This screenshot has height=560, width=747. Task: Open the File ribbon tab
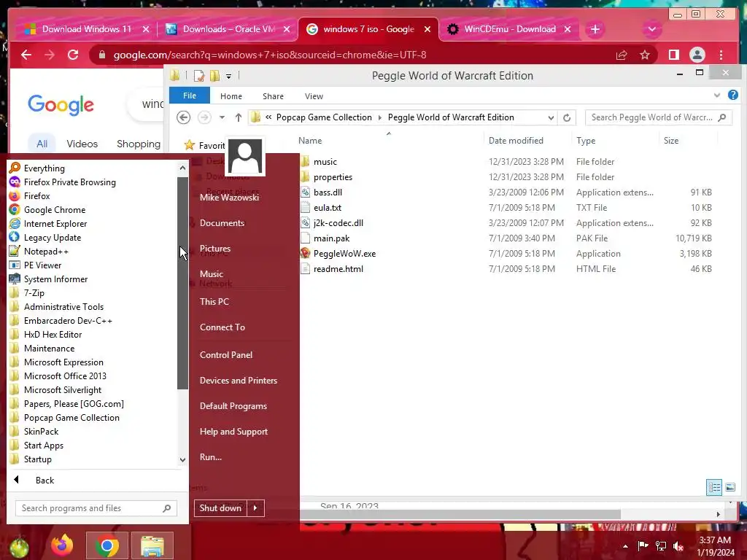click(190, 96)
